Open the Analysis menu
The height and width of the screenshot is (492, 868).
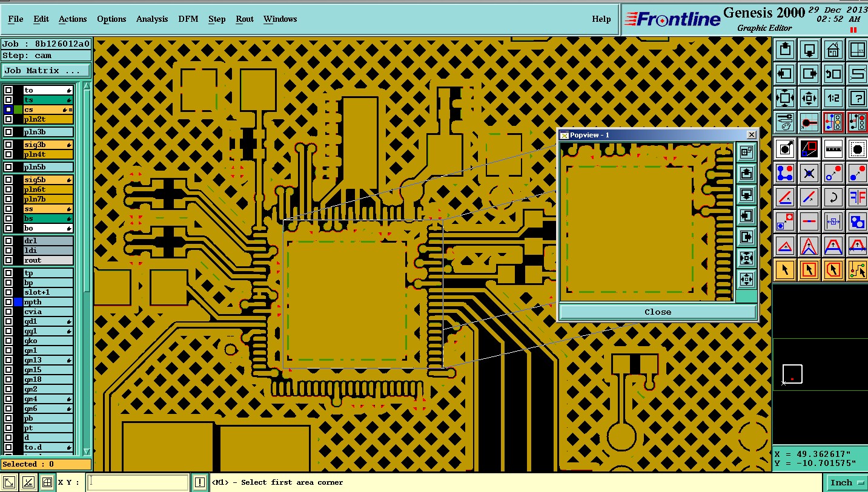coord(152,19)
